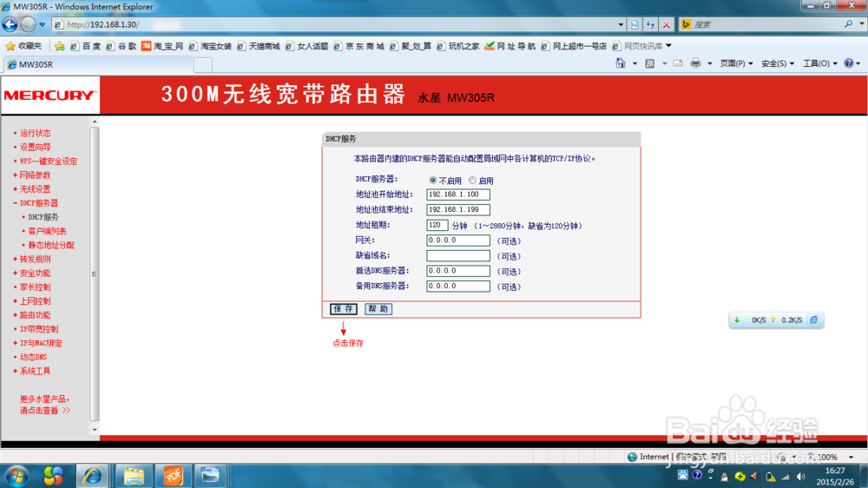
Task: Click the 缺省域名 input field
Action: click(457, 255)
